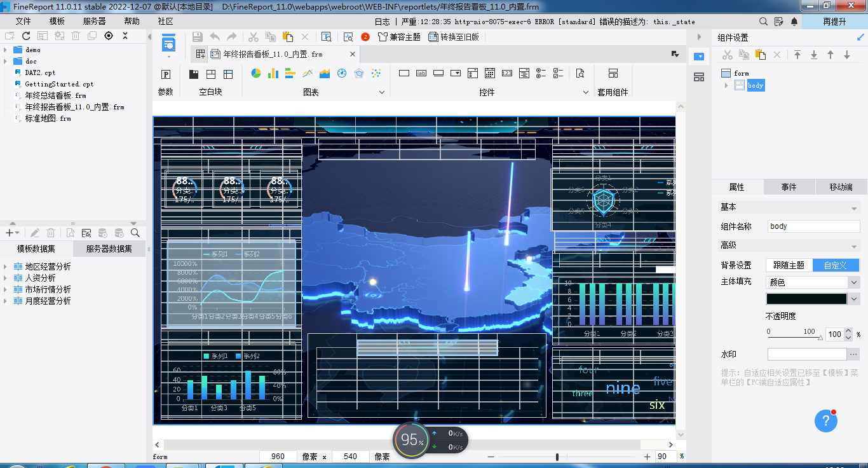Click the 参数 parameter panel icon
Viewport: 868px width, 468px height.
click(166, 74)
